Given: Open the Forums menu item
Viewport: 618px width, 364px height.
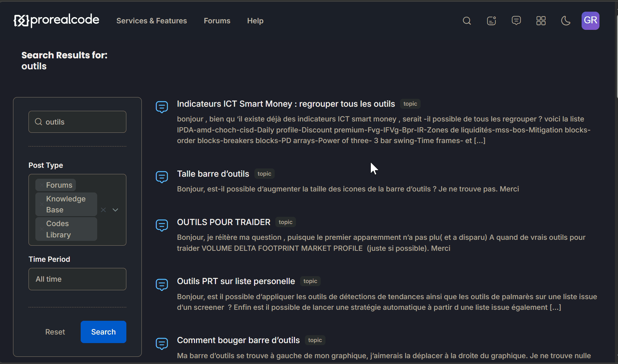Looking at the screenshot, I should coord(217,21).
